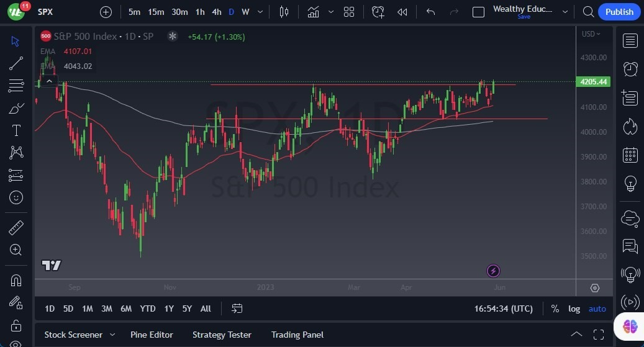This screenshot has width=644, height=347.
Task: Lock all drawing tools
Action: click(16, 326)
